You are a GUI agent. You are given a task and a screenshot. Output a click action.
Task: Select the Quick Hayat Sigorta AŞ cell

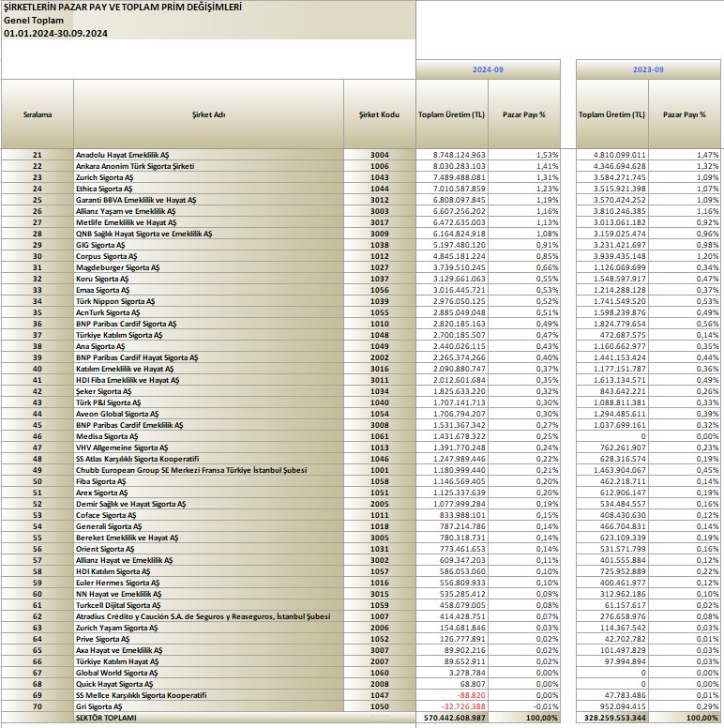coord(208,684)
